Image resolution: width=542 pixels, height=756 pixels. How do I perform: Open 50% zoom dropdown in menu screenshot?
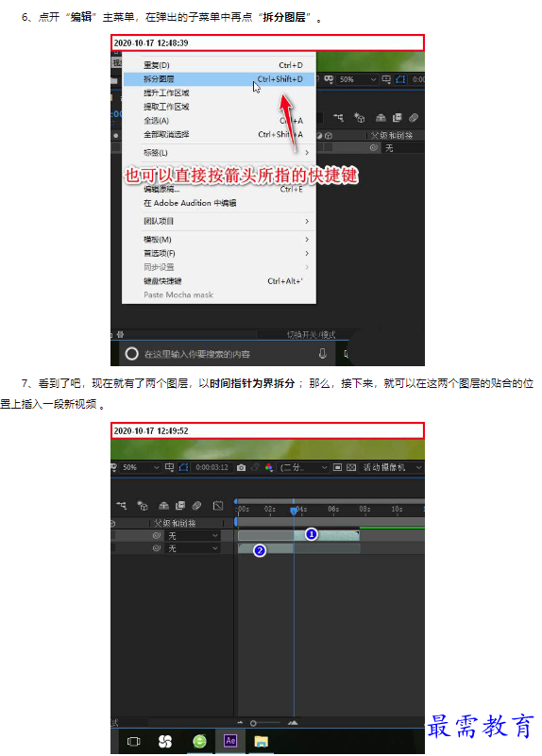357,79
